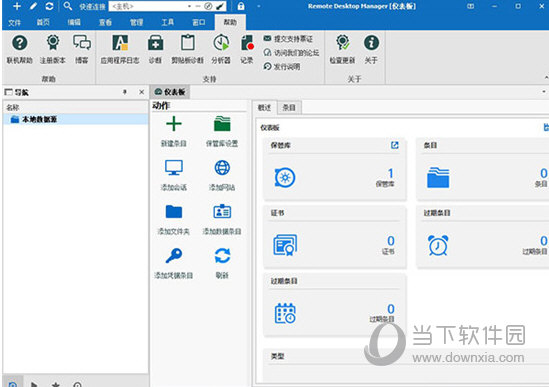Expand dropdown arrow next to lock icon

(259, 6)
